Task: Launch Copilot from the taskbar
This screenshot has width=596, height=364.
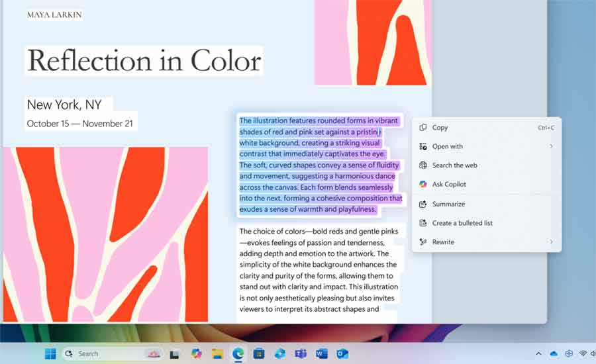Action: click(x=196, y=353)
